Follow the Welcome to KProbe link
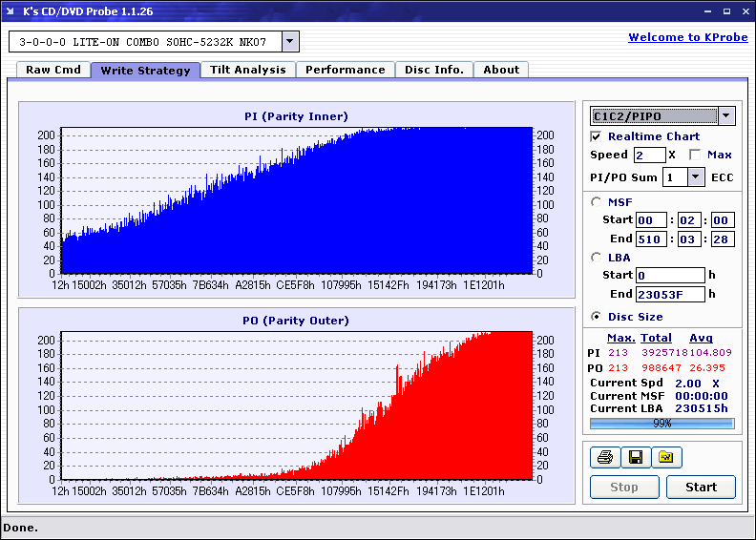 [x=688, y=37]
